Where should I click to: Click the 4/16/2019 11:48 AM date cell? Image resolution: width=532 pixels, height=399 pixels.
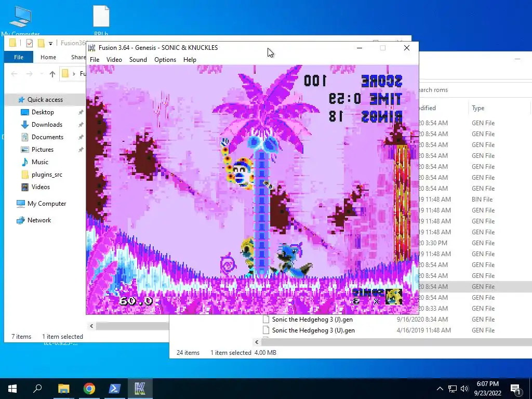424,330
